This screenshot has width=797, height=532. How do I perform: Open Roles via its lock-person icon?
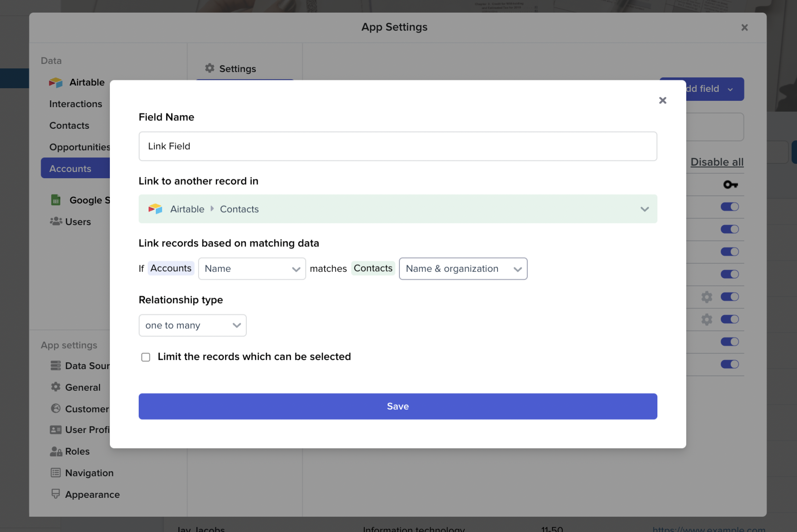(56, 451)
